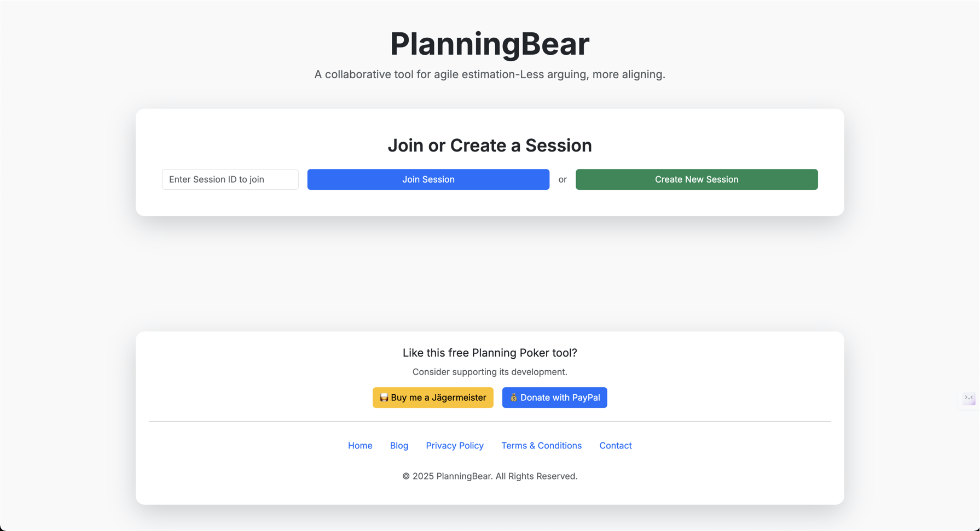The image size is (980, 531).
Task: Open Home from the footer navigation
Action: tap(360, 445)
